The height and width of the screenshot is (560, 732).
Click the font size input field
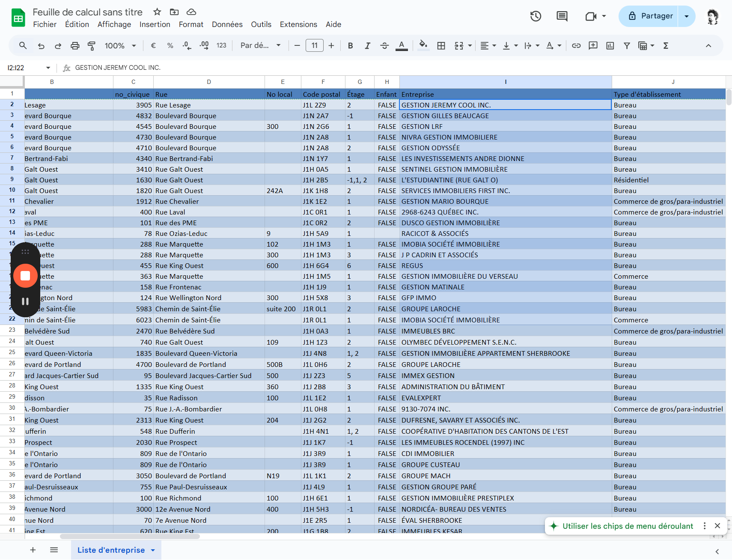coord(314,45)
